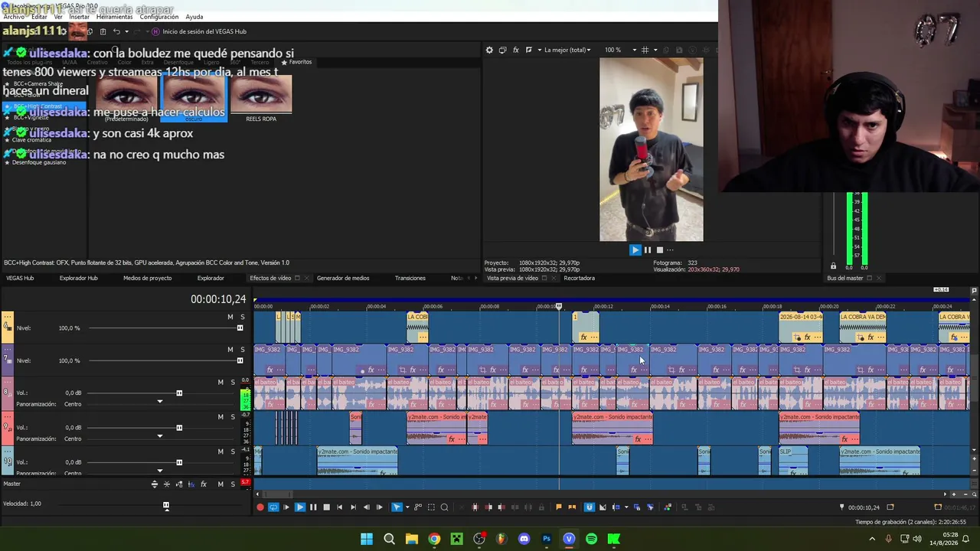Open the Ayuda menu

(194, 17)
